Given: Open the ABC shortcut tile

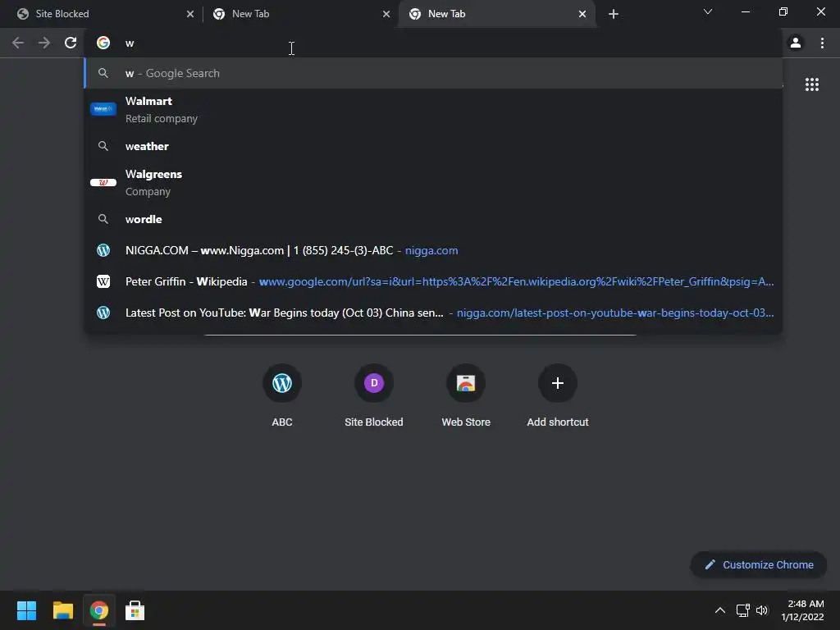Looking at the screenshot, I should (x=282, y=395).
